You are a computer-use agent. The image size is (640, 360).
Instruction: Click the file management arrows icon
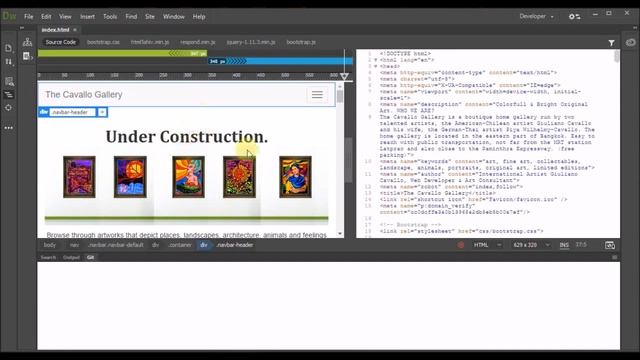[9, 62]
